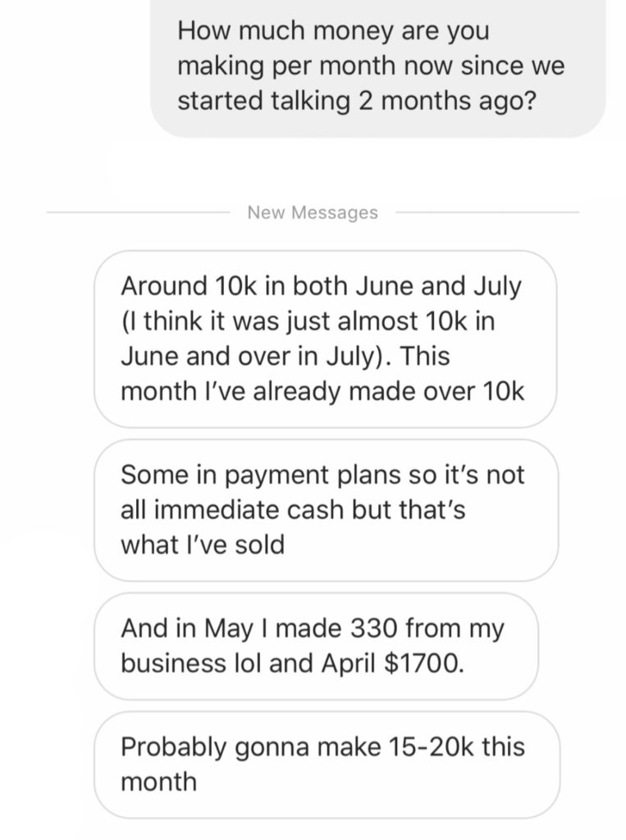Click the line "Some in payment plans so it's not"
The image size is (626, 840).
coord(322,474)
